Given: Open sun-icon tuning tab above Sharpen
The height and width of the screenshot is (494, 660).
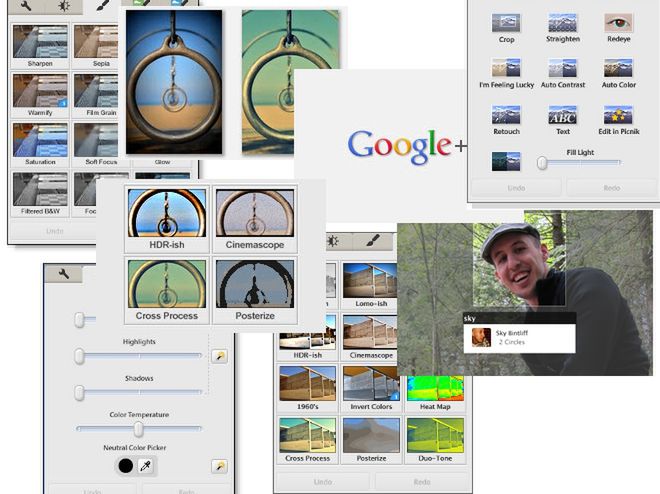Looking at the screenshot, I should [64, 6].
